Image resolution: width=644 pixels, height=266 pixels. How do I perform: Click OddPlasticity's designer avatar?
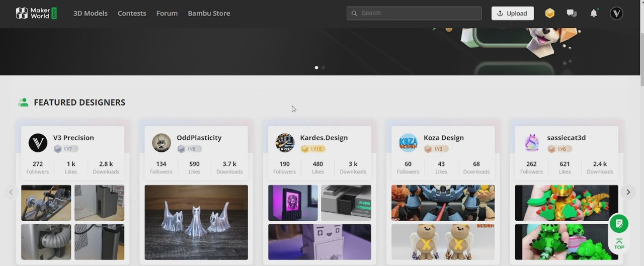162,143
